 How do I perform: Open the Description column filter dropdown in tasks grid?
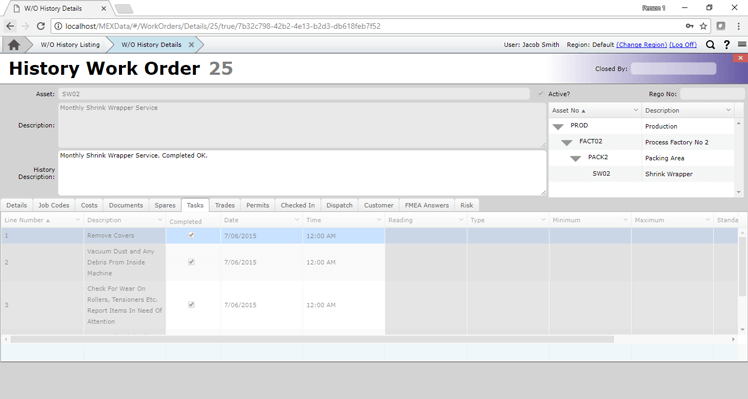pos(160,220)
